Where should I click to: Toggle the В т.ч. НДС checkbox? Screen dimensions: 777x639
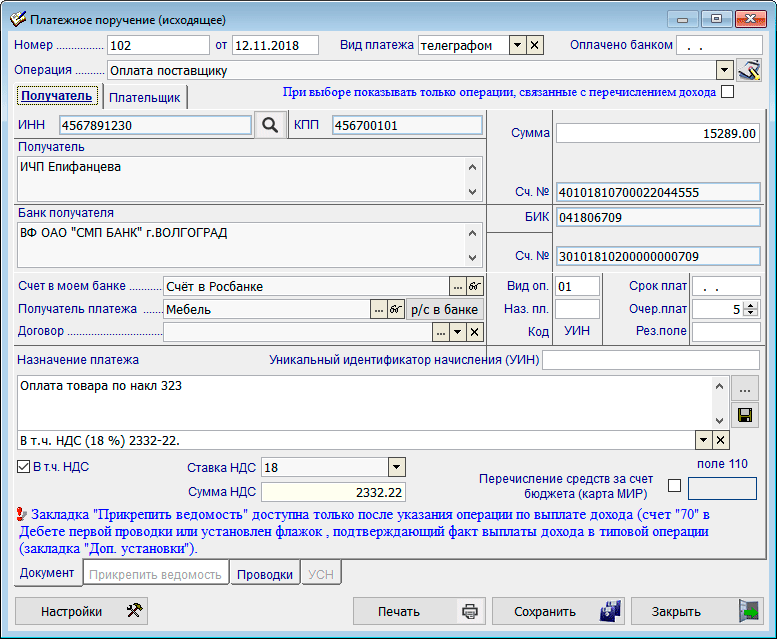coord(23,467)
